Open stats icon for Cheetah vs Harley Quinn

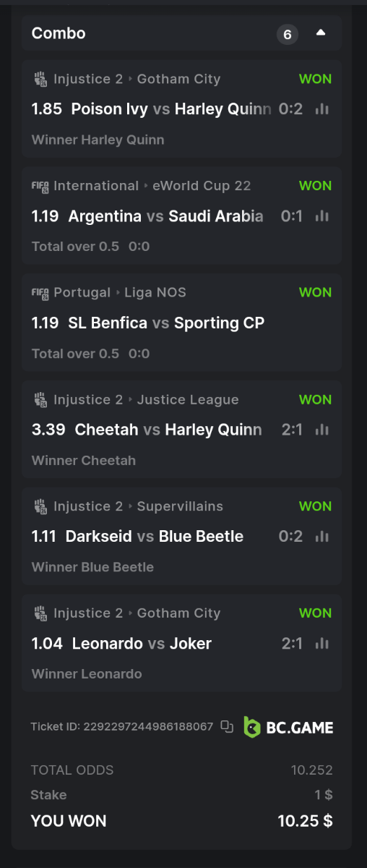[322, 430]
